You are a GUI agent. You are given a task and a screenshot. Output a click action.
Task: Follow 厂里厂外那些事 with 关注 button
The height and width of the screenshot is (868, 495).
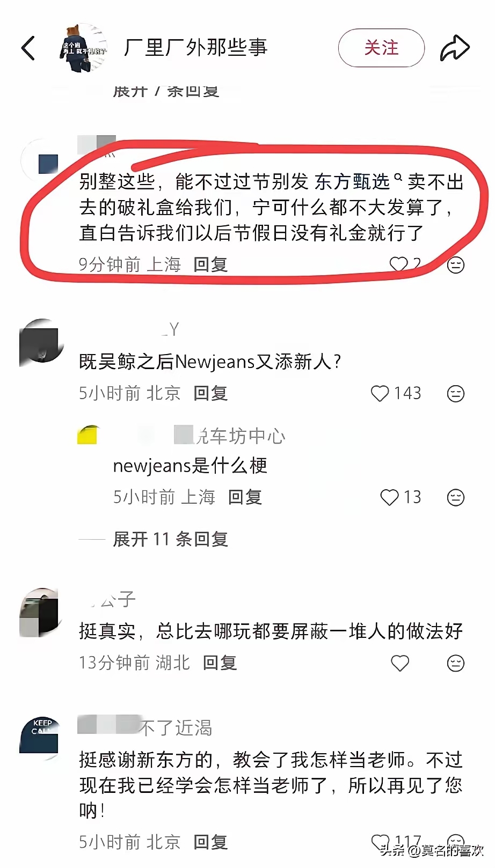click(381, 48)
